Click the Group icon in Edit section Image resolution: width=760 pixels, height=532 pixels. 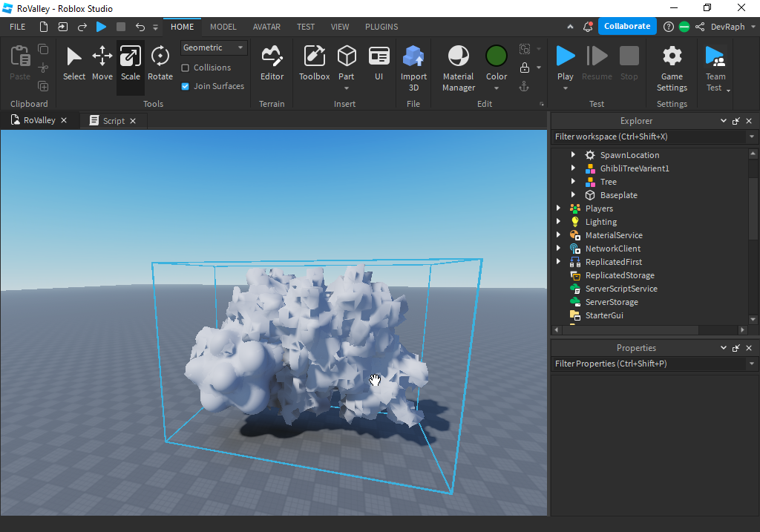(525, 49)
